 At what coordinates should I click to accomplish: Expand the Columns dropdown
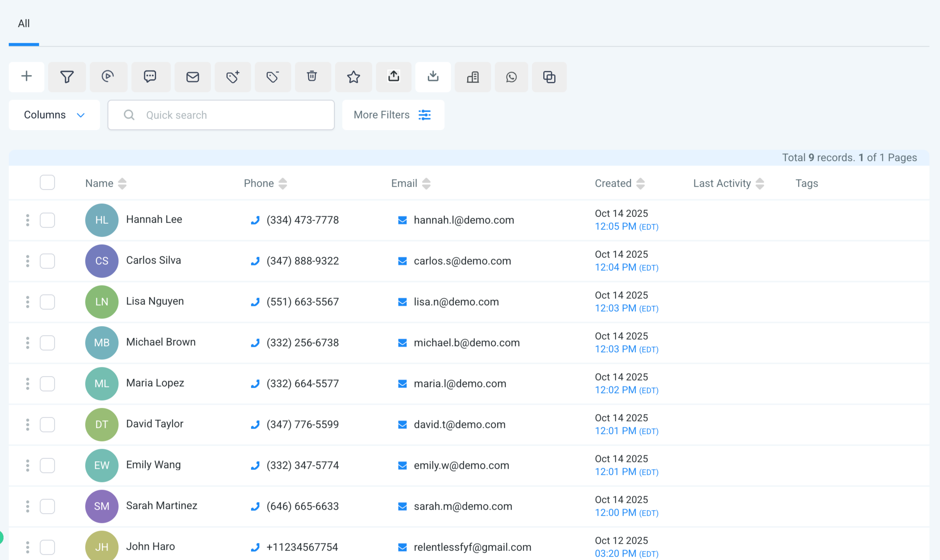click(54, 115)
